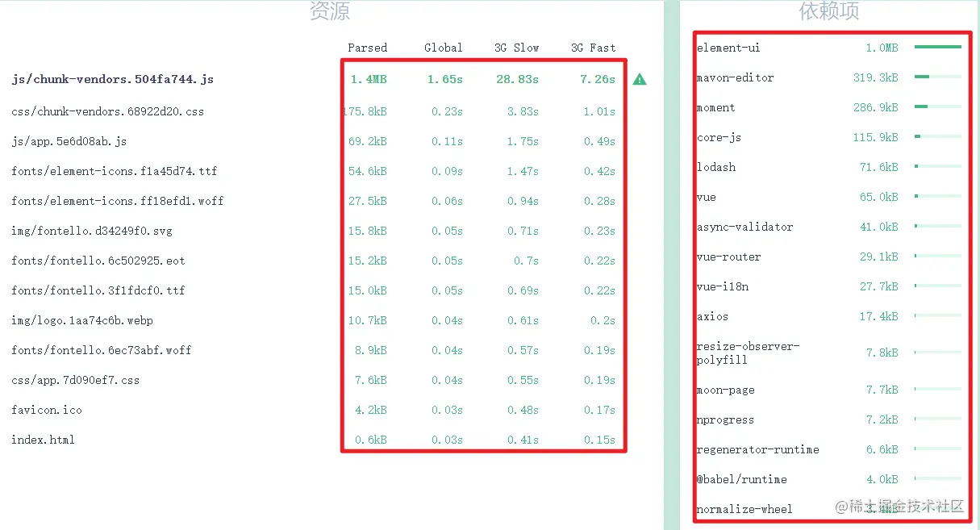The width and height of the screenshot is (980, 530).
Task: Click the 65.0kB vue size value
Action: [x=878, y=197]
